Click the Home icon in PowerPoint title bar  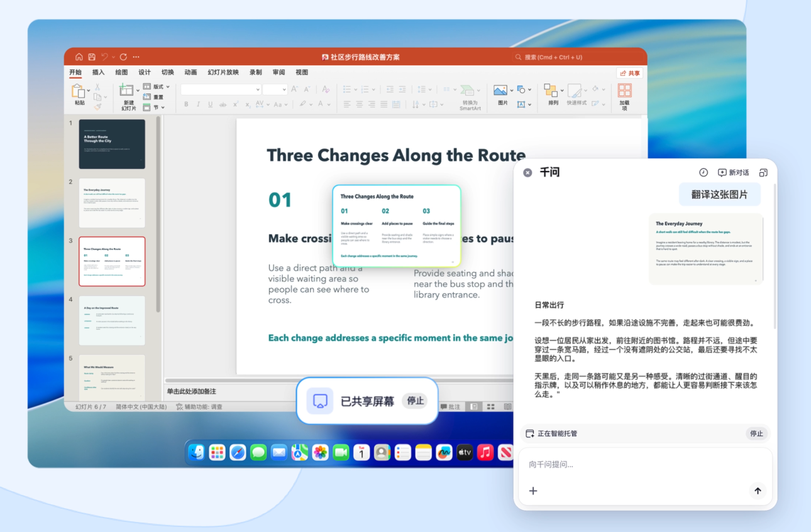tap(79, 57)
